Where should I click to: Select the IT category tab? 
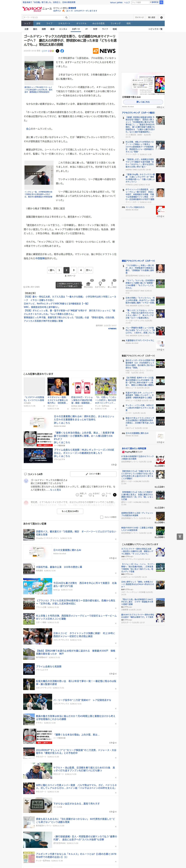tap(86, 29)
